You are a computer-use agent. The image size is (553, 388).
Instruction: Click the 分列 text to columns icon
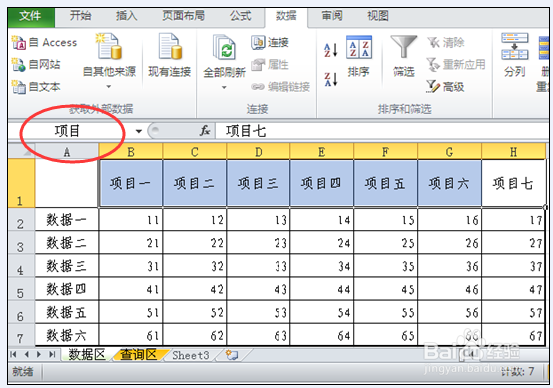[x=515, y=56]
